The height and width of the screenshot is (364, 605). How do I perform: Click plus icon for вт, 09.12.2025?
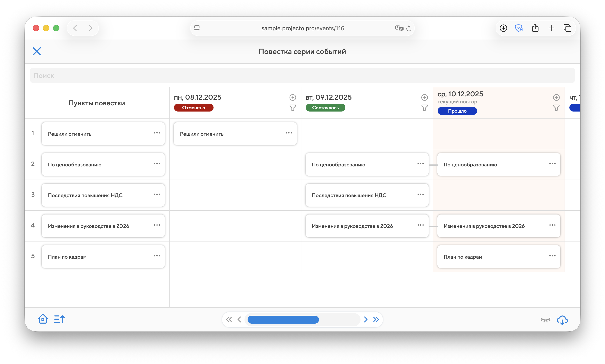pyautogui.click(x=424, y=97)
